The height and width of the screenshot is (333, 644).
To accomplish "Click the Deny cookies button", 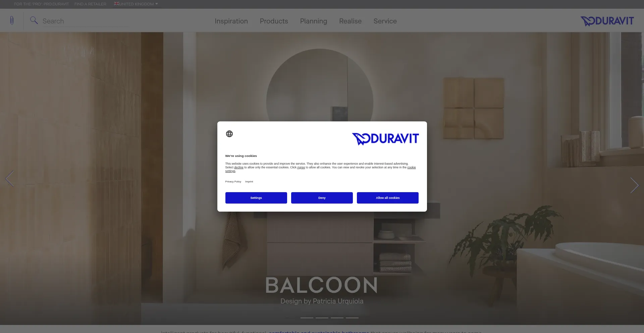I will tap(322, 198).
